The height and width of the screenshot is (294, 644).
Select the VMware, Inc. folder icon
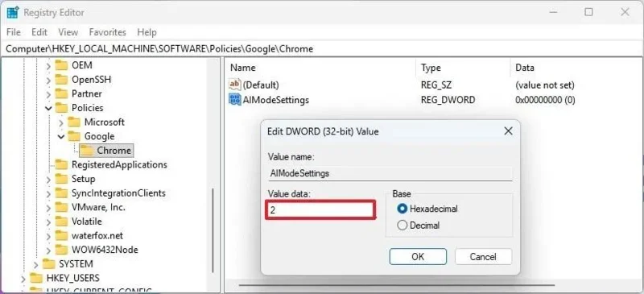[x=61, y=207]
